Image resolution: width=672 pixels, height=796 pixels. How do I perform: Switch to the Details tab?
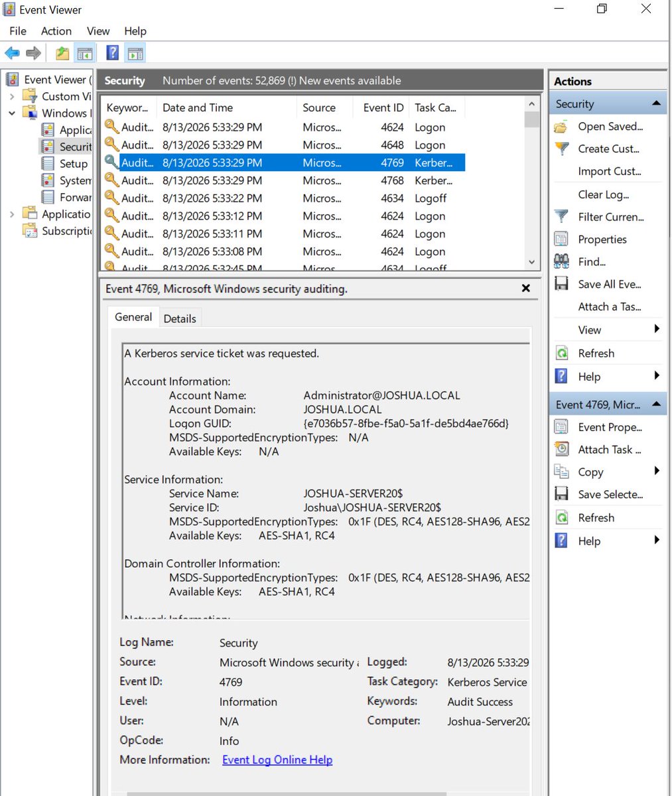pos(180,318)
